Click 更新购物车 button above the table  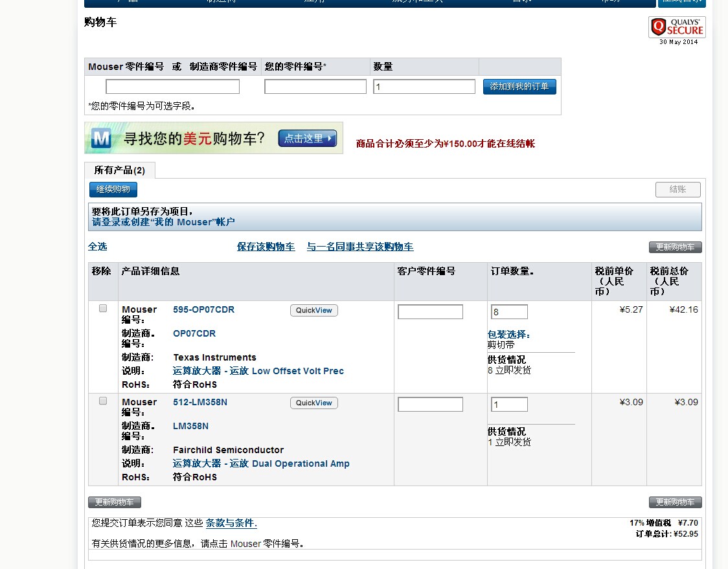point(675,247)
